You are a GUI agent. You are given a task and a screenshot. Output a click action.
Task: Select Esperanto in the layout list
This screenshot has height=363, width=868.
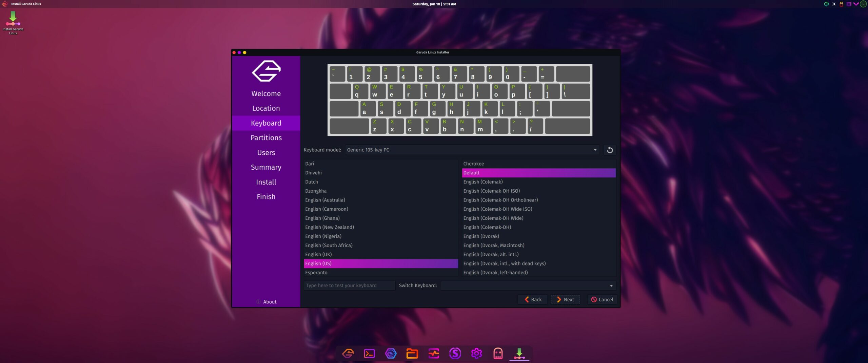point(381,273)
